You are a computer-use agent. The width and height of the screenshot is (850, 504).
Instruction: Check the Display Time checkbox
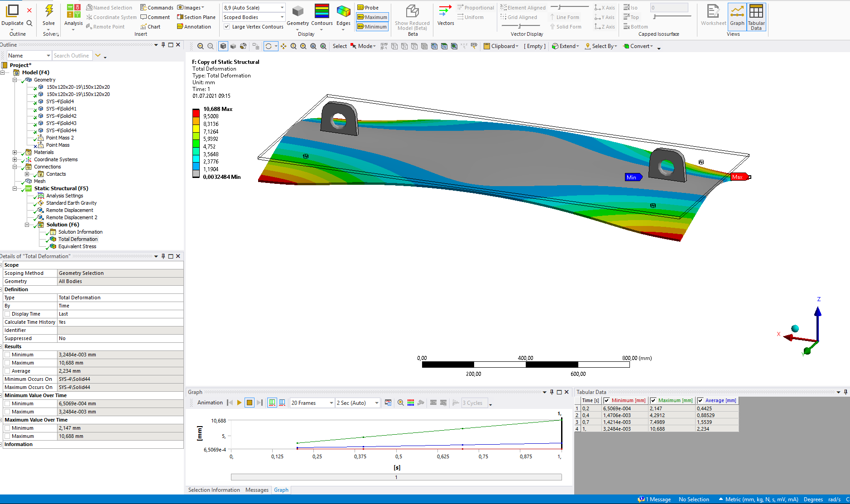point(7,314)
